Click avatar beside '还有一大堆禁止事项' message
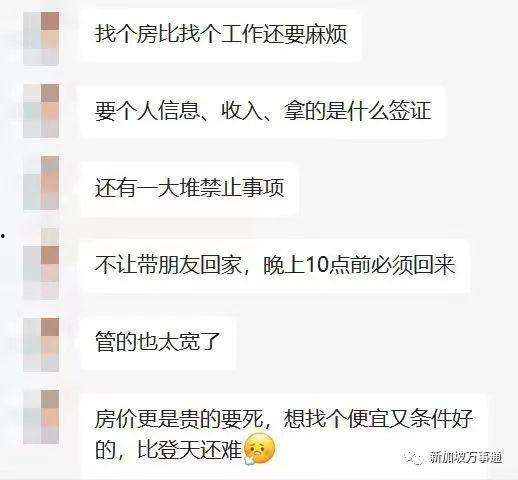Screen dimensions: 518x480 [41, 183]
